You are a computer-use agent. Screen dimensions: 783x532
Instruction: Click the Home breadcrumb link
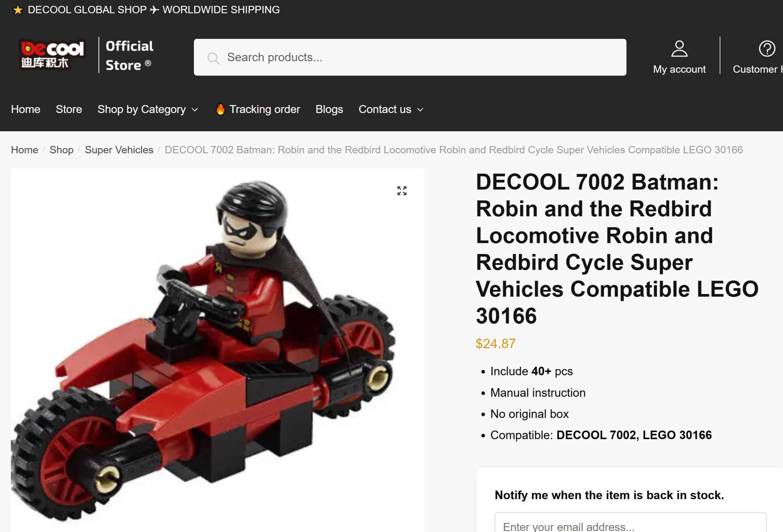(24, 150)
